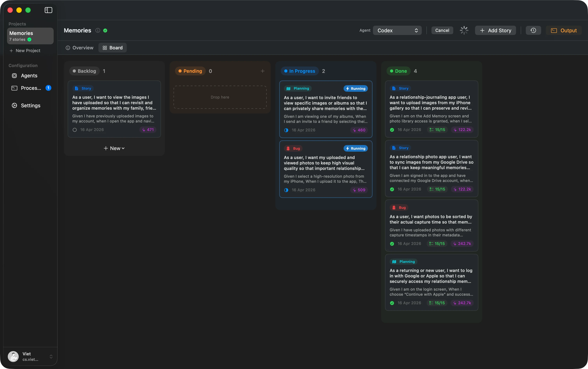Toggle done check on capture time card
The height and width of the screenshot is (369, 588).
point(392,244)
